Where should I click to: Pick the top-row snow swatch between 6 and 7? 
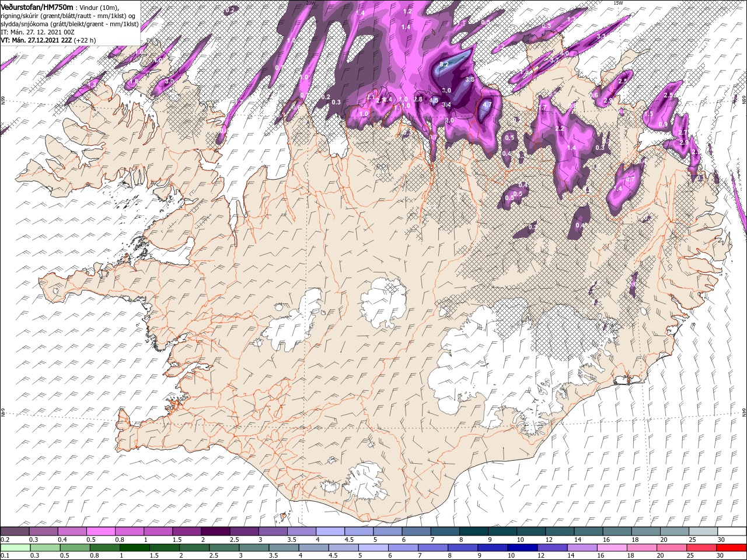coord(417,531)
